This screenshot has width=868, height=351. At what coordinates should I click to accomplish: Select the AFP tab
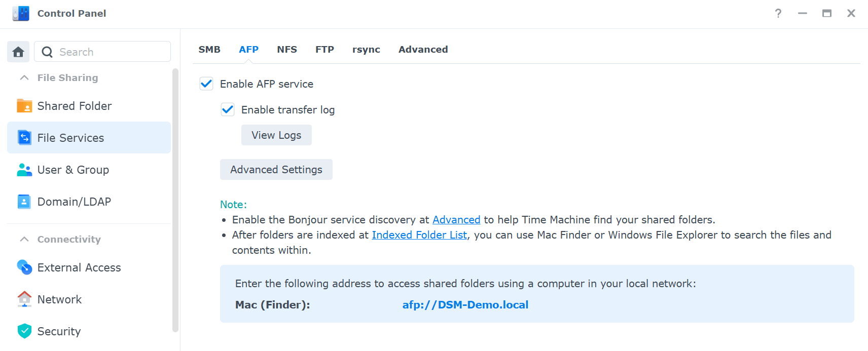pos(249,49)
